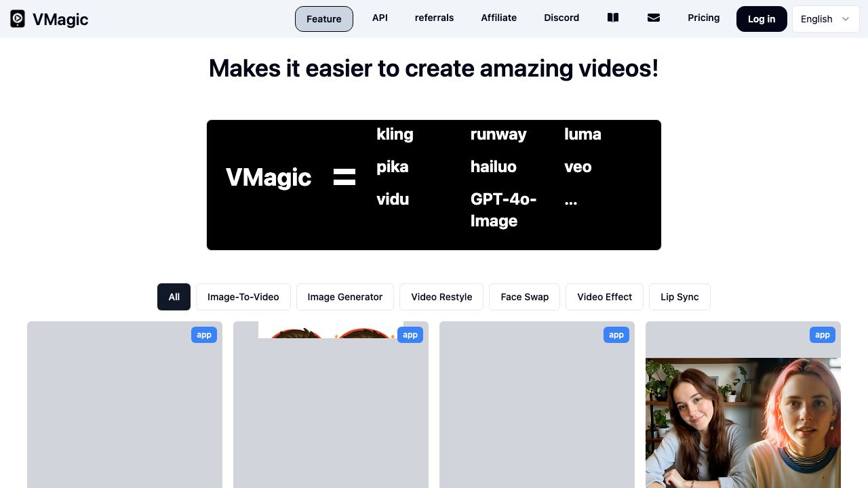Open the first gray app card
The height and width of the screenshot is (488, 868).
pyautogui.click(x=125, y=405)
